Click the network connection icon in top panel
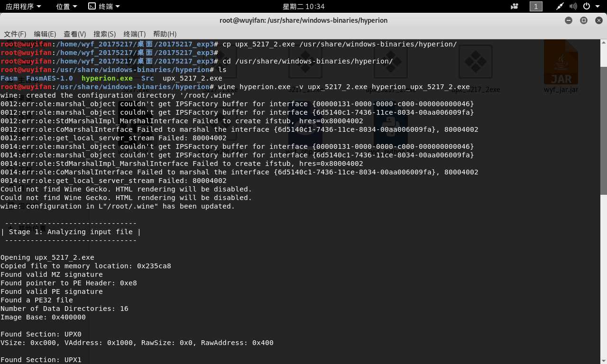 [560, 6]
